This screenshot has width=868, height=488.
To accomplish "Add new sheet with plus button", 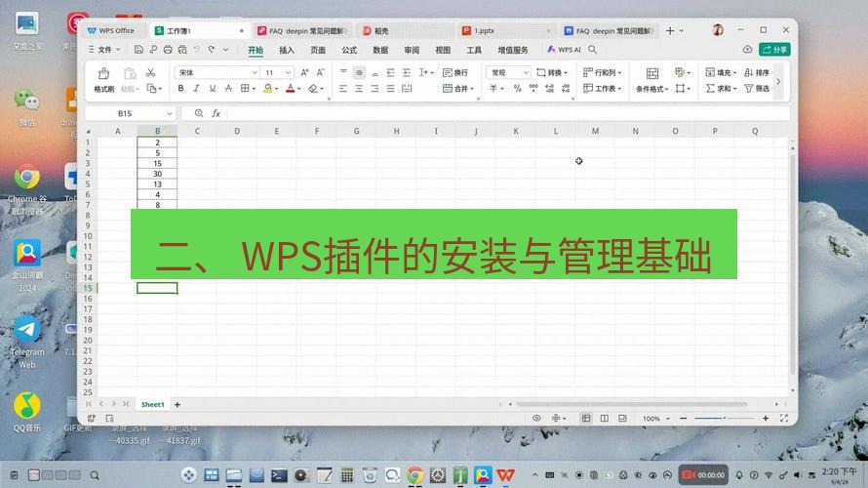I will [x=178, y=404].
